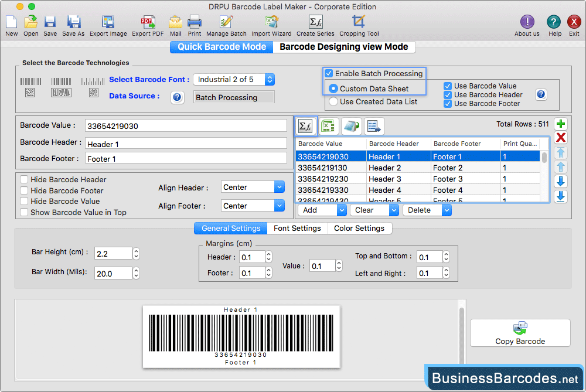
Task: Select Use Created Data List option
Action: click(333, 101)
